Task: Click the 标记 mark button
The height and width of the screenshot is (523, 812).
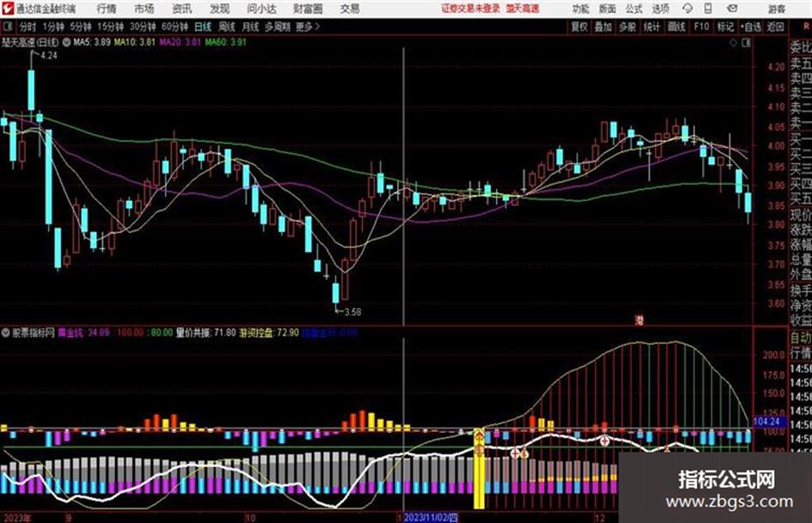Action: [x=725, y=27]
